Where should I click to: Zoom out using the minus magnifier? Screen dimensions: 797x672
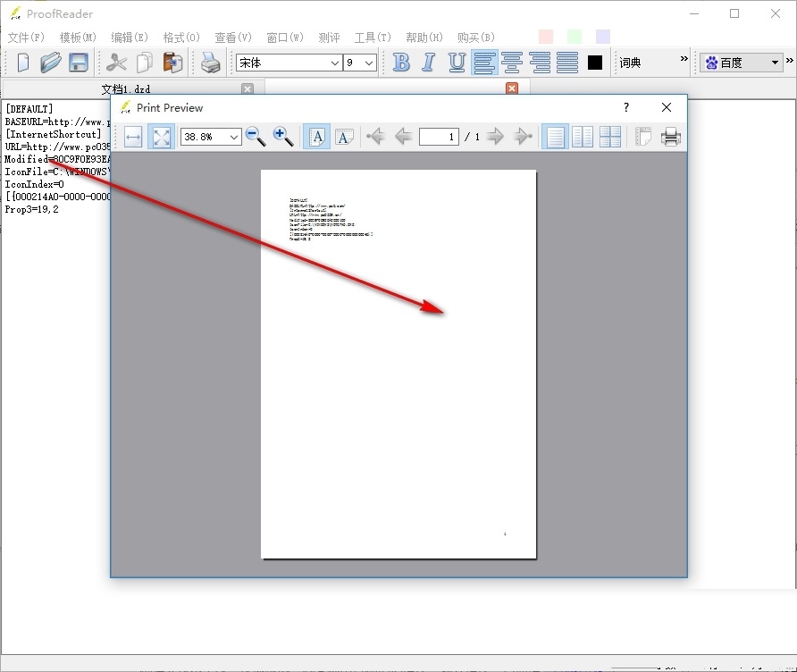point(256,137)
